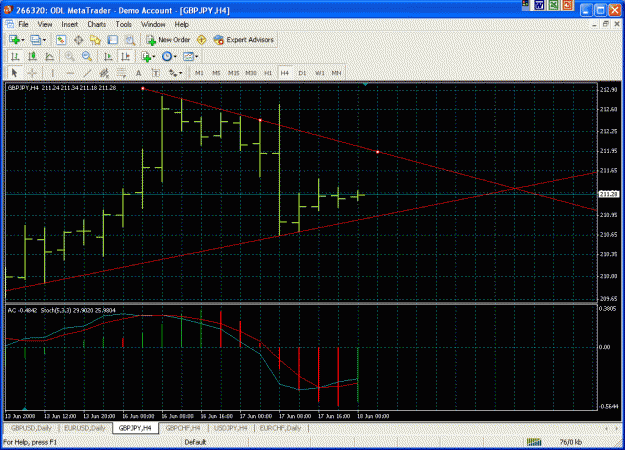
Task: Switch to the USDJPY,H4 chart tab
Action: pos(231,428)
